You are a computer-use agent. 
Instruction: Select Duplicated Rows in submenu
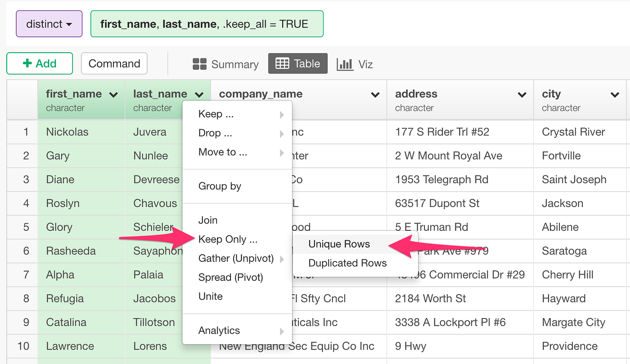click(x=355, y=263)
